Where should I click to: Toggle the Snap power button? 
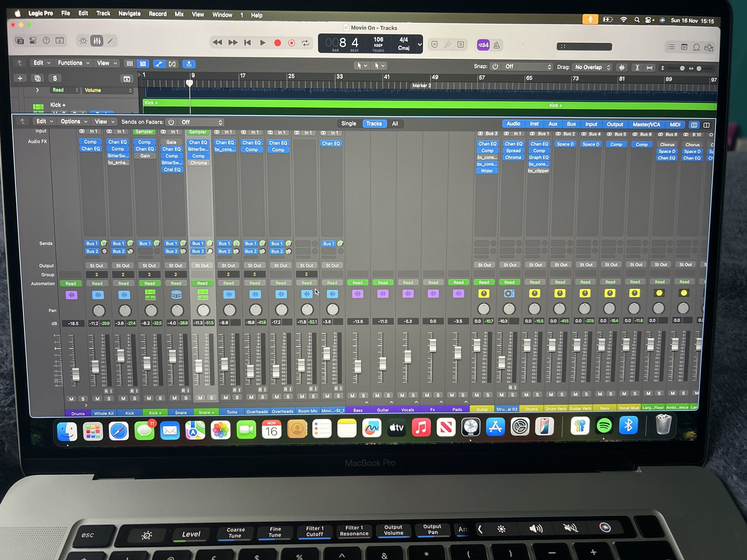[495, 67]
